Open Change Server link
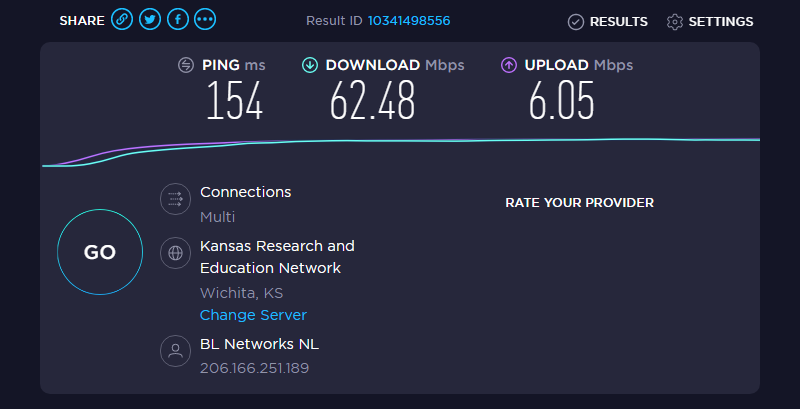 click(x=253, y=315)
